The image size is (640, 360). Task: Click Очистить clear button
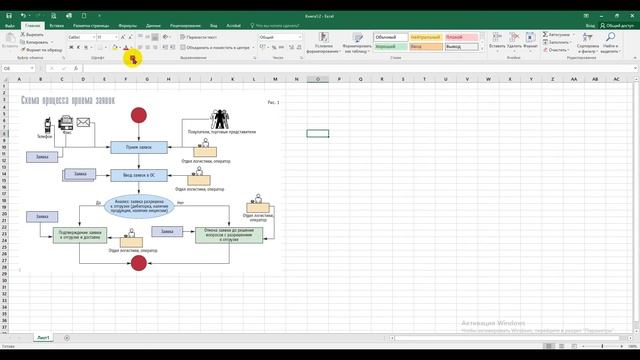point(556,50)
